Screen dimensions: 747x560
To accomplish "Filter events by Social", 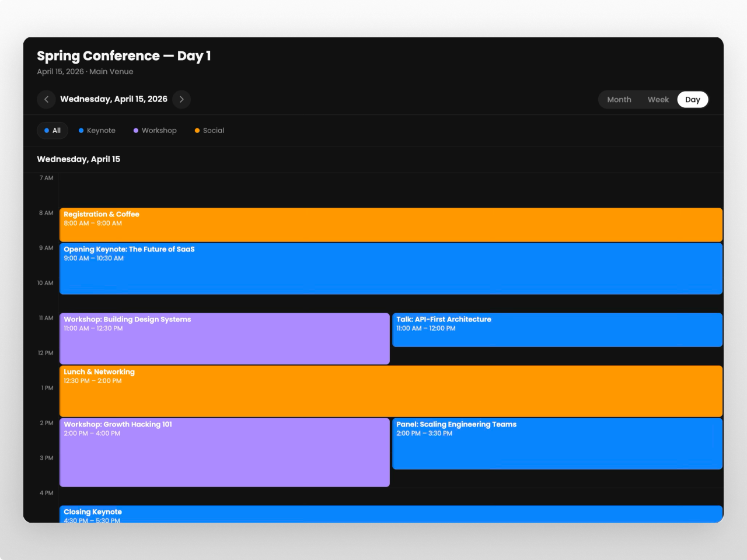I will click(210, 131).
